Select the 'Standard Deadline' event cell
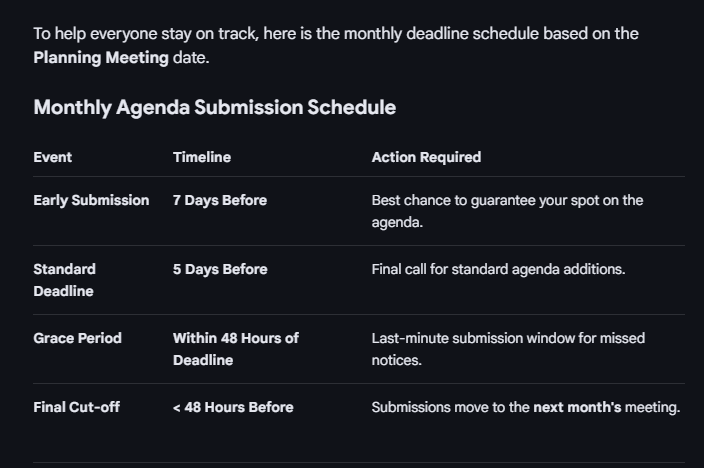The image size is (704, 468). tap(64, 280)
